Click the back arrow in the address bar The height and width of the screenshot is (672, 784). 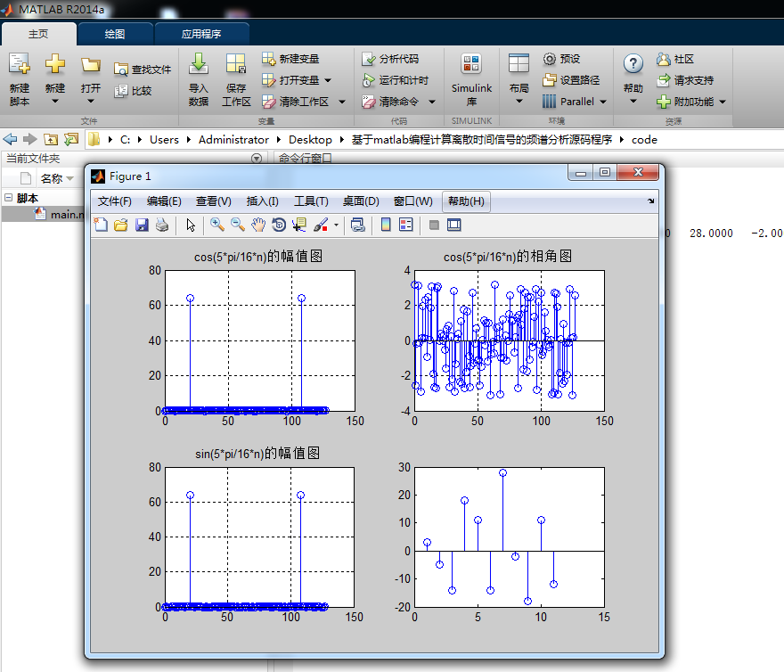click(x=10, y=139)
